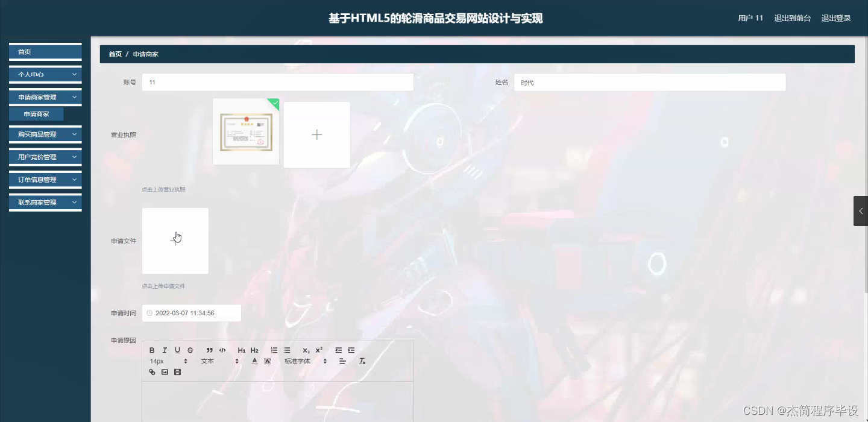This screenshot has width=868, height=422.
Task: Select 申请商家 in the sidebar
Action: [37, 113]
